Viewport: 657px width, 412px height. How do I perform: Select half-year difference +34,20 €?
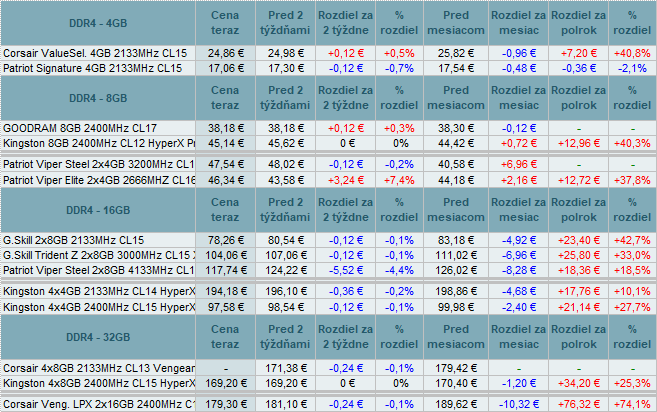[579, 383]
